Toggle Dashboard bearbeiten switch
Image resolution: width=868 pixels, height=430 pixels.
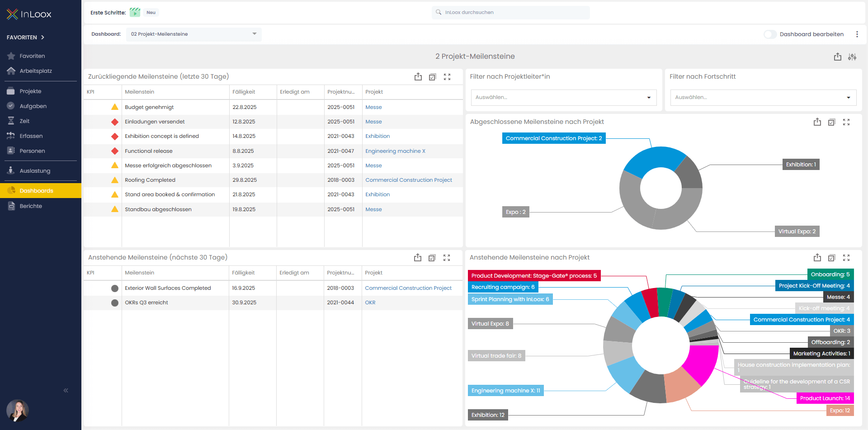click(x=770, y=34)
